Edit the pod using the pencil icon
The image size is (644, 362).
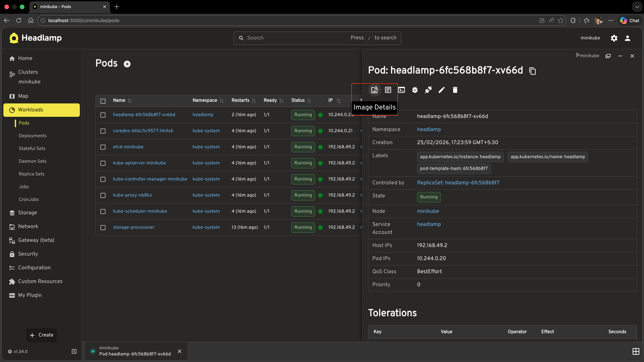tap(442, 90)
